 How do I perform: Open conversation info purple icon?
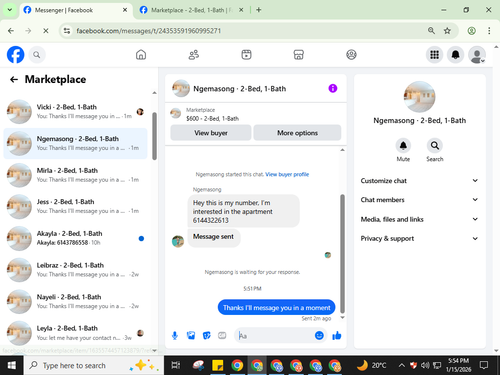coord(333,88)
